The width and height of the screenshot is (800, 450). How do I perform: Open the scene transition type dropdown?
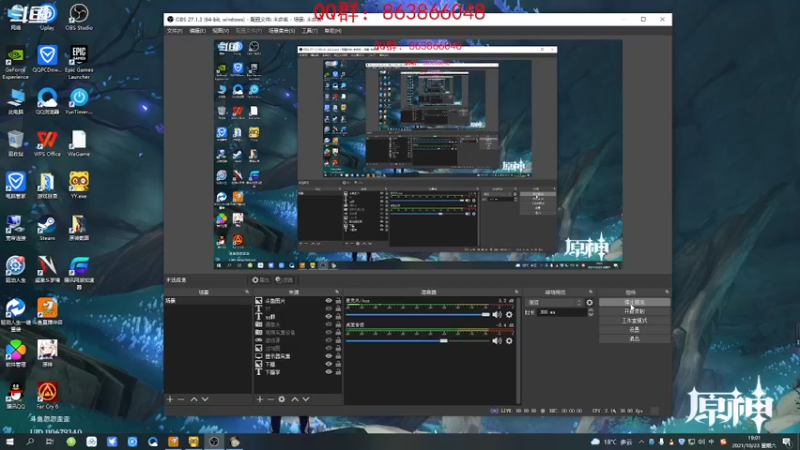[x=555, y=302]
